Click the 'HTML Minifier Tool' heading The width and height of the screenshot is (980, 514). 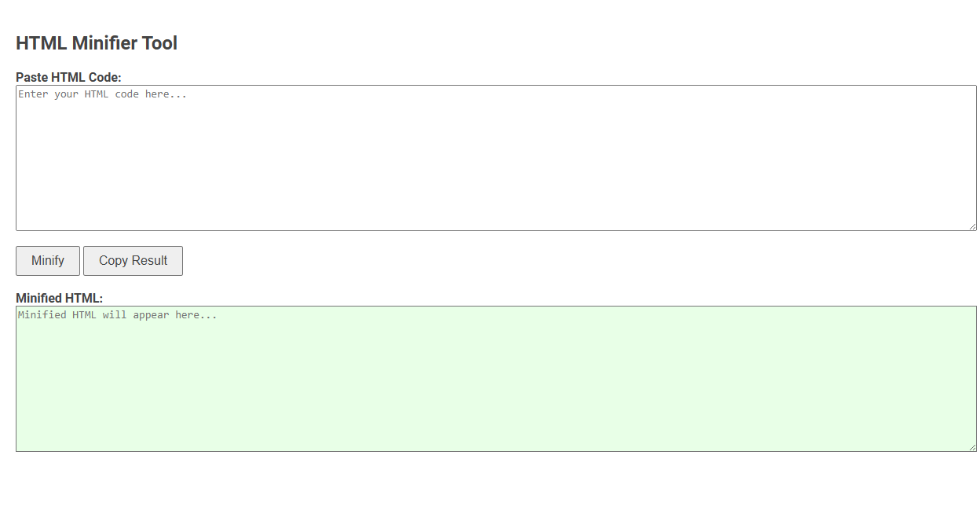[96, 43]
